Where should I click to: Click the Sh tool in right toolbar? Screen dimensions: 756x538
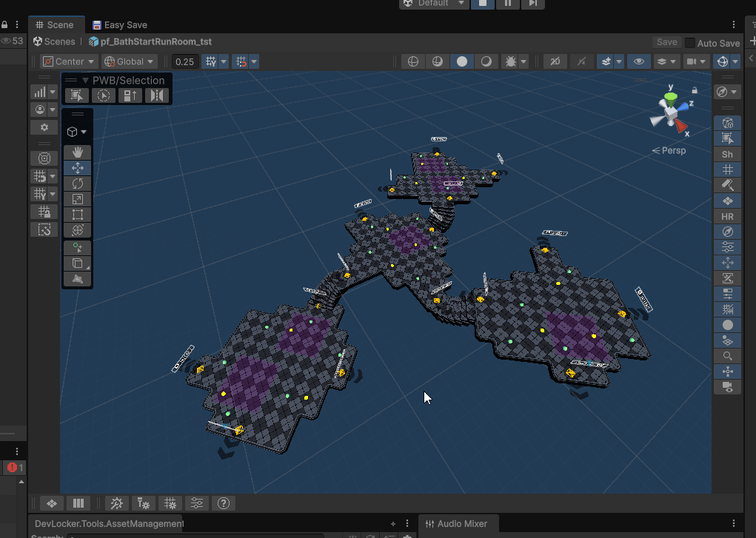click(x=727, y=154)
